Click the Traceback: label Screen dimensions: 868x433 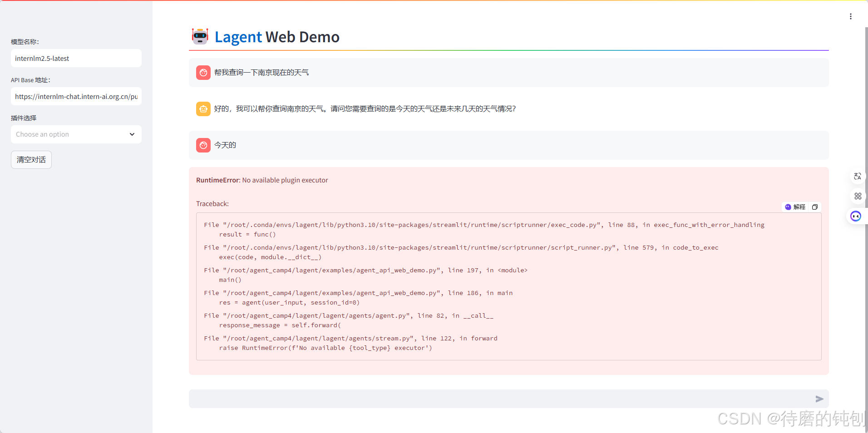point(212,204)
